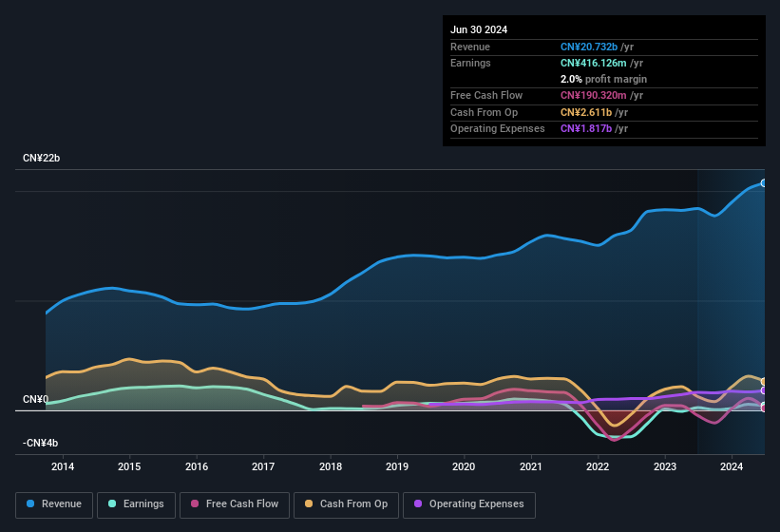Toggle Operating Expenses legend button

pos(468,504)
